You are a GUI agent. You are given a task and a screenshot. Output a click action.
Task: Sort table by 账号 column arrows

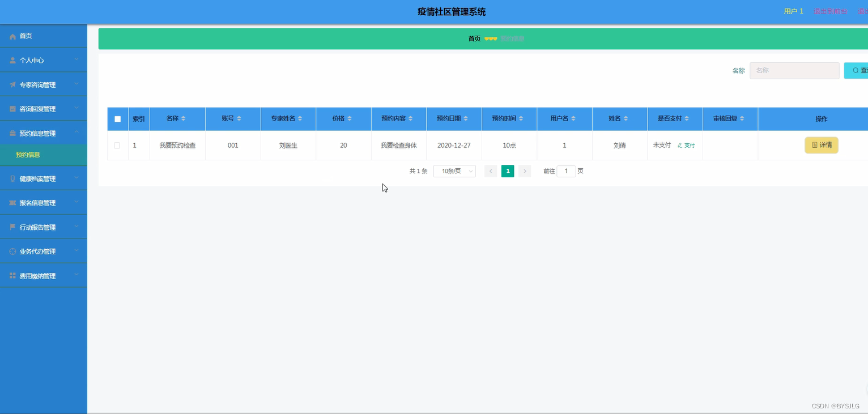coord(239,118)
